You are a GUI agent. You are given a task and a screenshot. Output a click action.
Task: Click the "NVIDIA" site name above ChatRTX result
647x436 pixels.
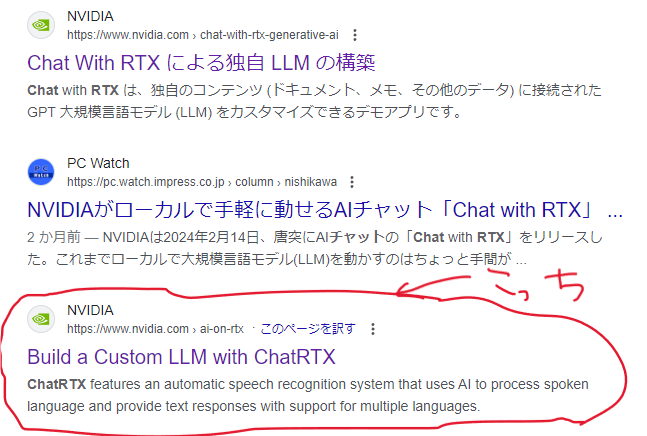coord(90,310)
